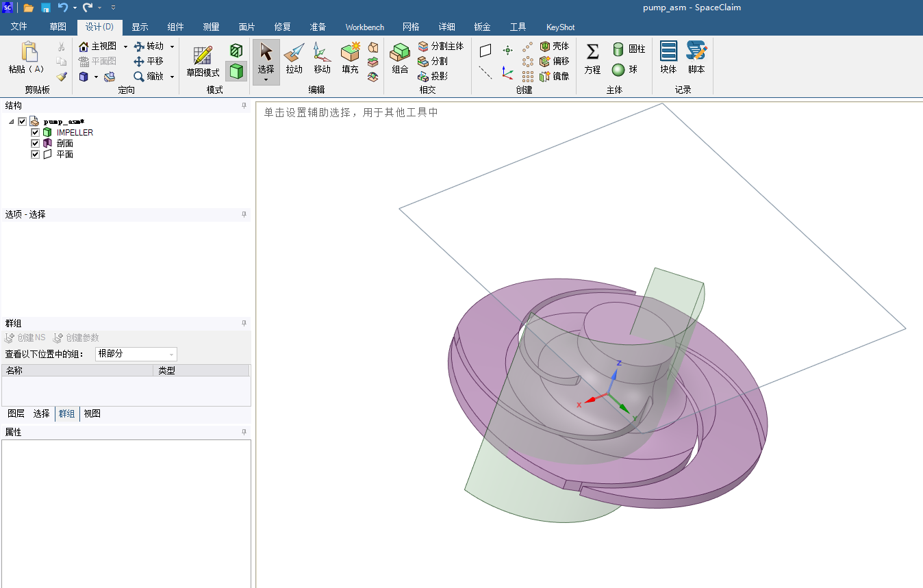Image resolution: width=923 pixels, height=588 pixels.
Task: Click the Combine (组合) tool
Action: coord(400,58)
